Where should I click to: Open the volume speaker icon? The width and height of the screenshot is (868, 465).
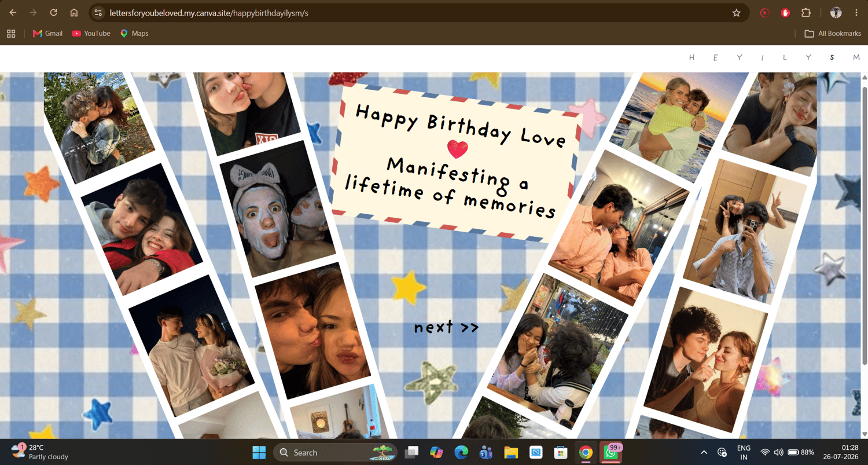pyautogui.click(x=779, y=452)
